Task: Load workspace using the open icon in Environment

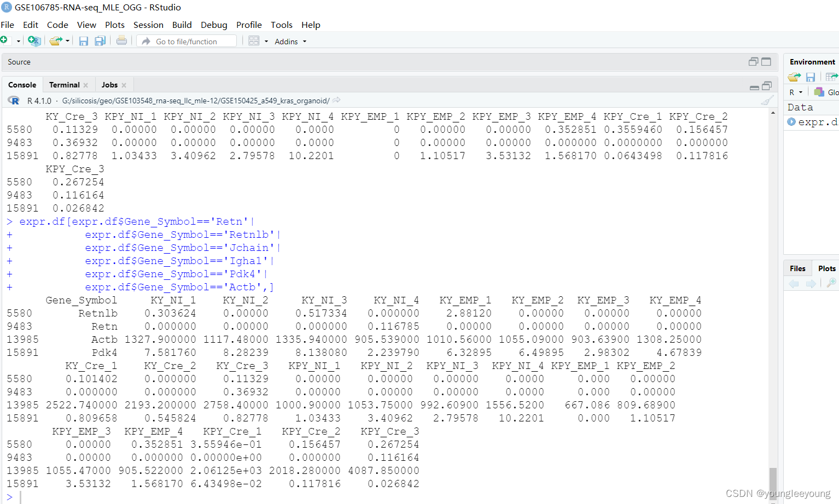Action: (x=794, y=77)
